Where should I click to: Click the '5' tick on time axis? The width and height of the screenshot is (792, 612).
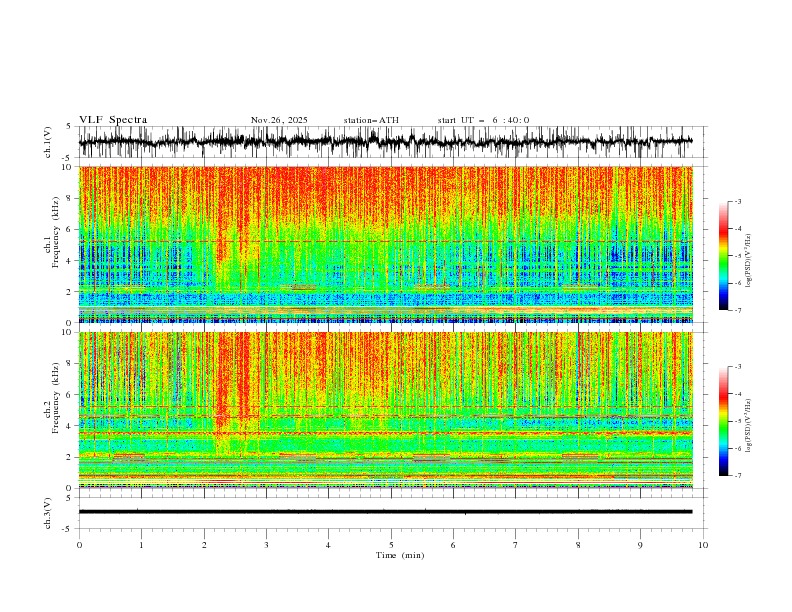[391, 545]
